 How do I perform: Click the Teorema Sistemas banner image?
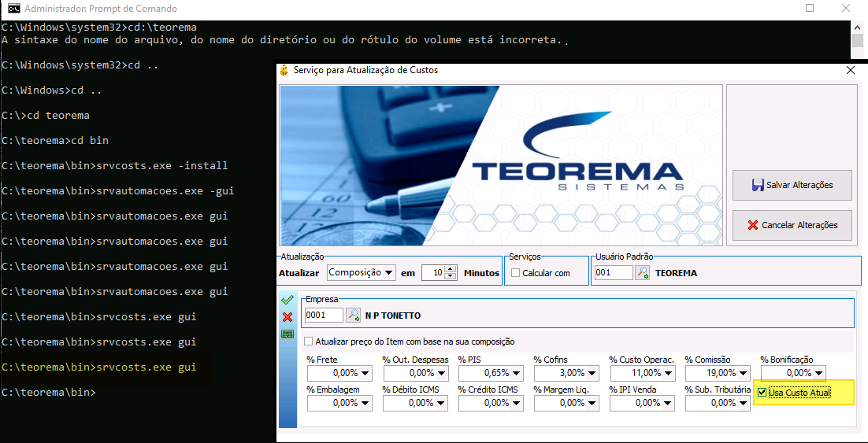501,165
